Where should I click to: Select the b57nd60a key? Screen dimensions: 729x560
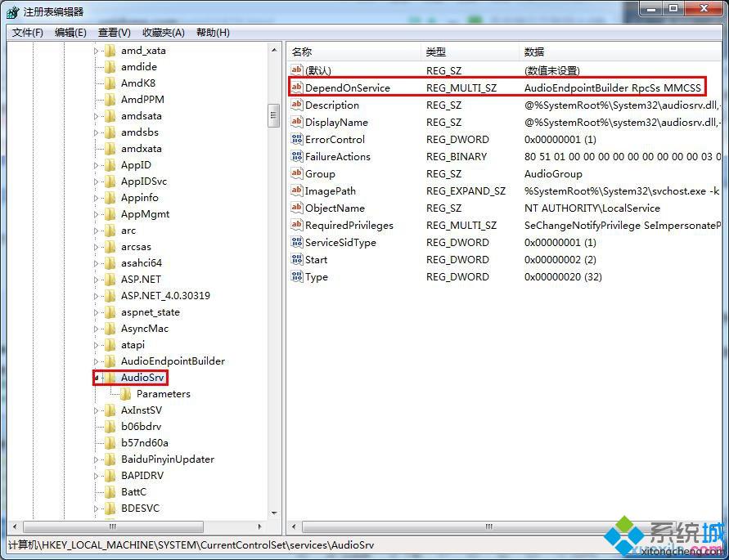(x=145, y=443)
